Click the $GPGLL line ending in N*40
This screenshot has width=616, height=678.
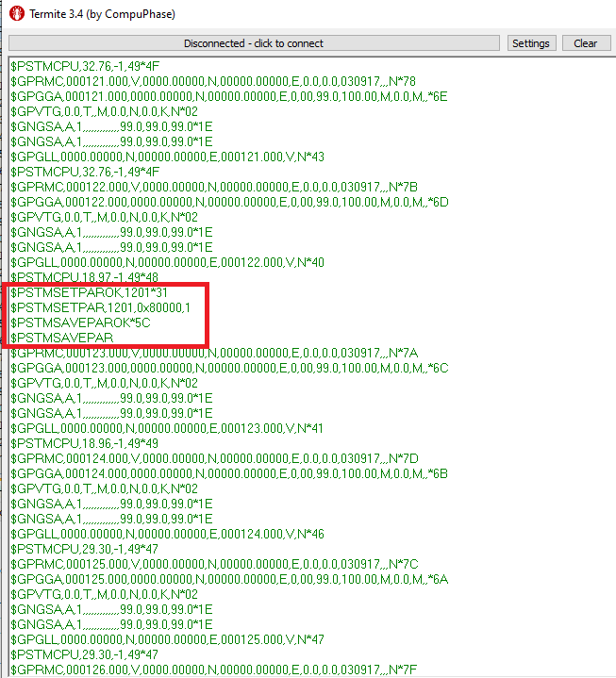[x=167, y=262]
